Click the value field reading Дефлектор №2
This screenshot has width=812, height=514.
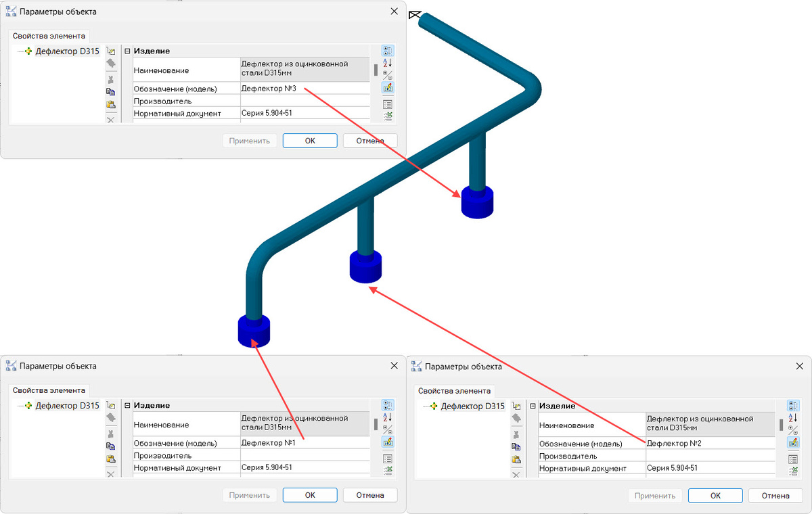710,444
